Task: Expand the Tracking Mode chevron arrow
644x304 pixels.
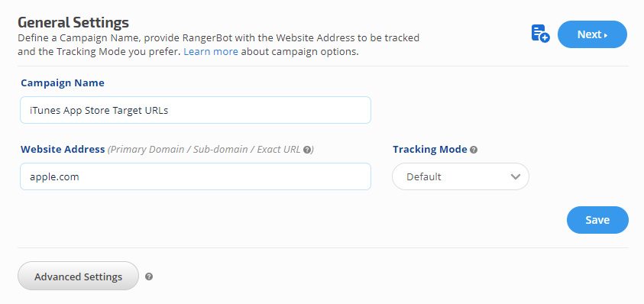Action: (x=516, y=176)
